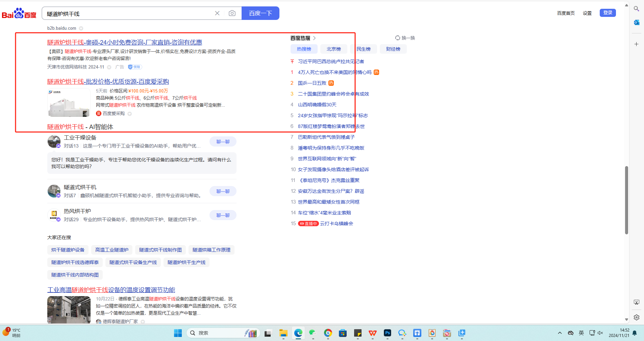This screenshot has width=644, height=341.
Task: Click the Baidu logo
Action: pyautogui.click(x=19, y=14)
